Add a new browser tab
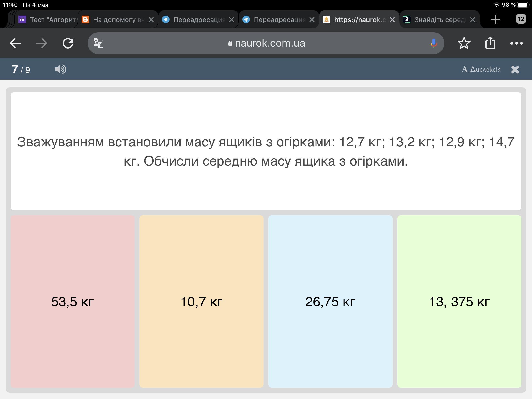 [495, 19]
